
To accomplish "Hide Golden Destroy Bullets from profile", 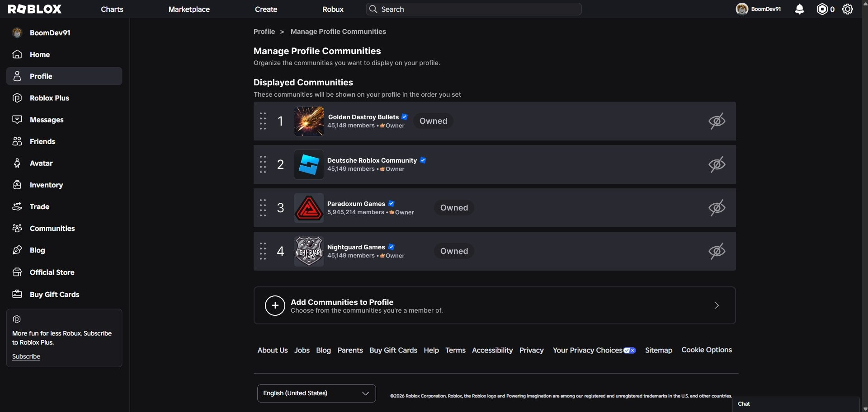I will [717, 121].
